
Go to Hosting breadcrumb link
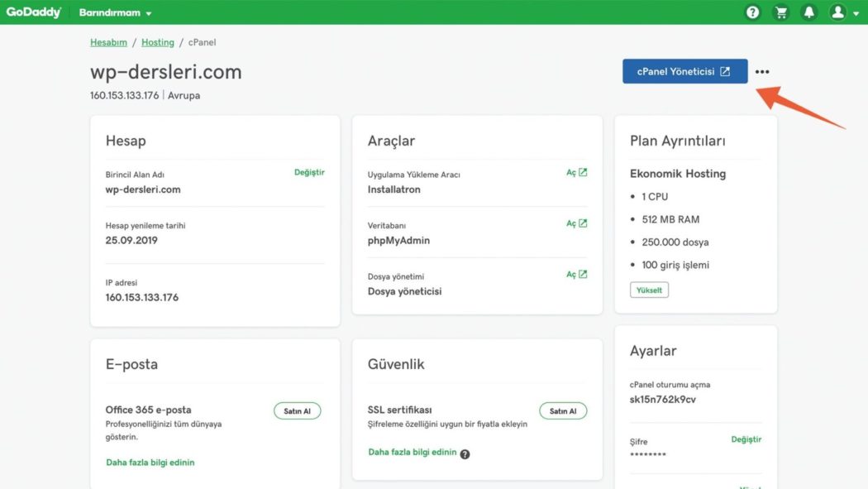(158, 42)
